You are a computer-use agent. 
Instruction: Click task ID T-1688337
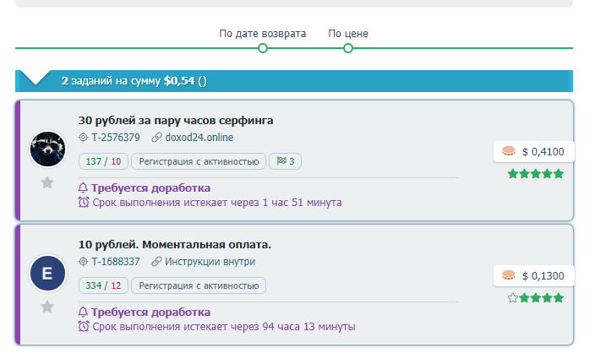coord(116,262)
